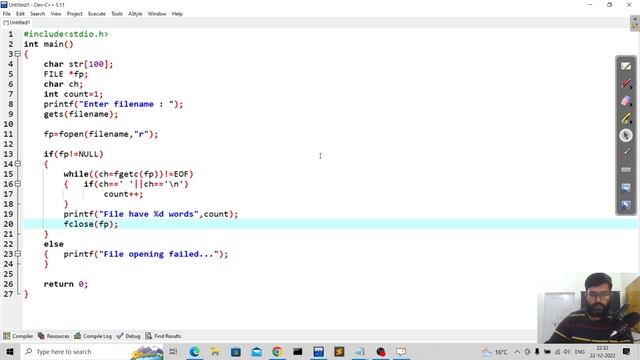640x360 pixels.
Task: Select the pink eraser annotation tool
Action: tap(626, 101)
